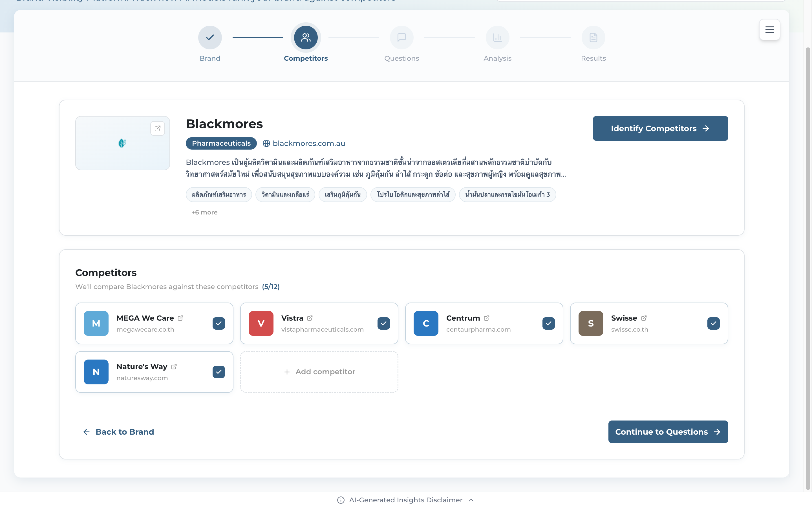Viewport: 812px width, 508px height.
Task: Click globe icon beside blackmores.com.au
Action: coord(266,143)
